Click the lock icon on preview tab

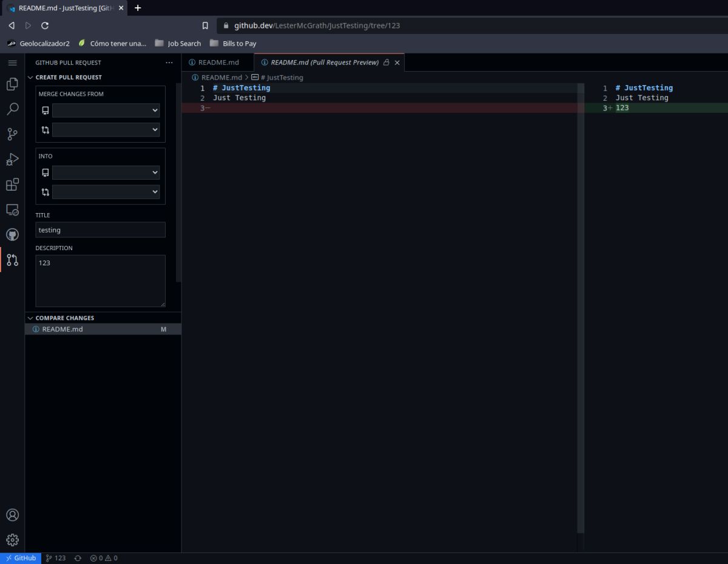point(386,63)
